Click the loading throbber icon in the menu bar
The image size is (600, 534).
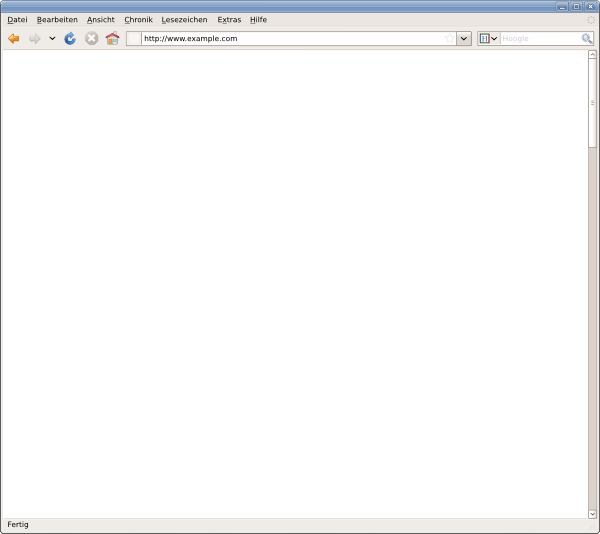point(591,20)
